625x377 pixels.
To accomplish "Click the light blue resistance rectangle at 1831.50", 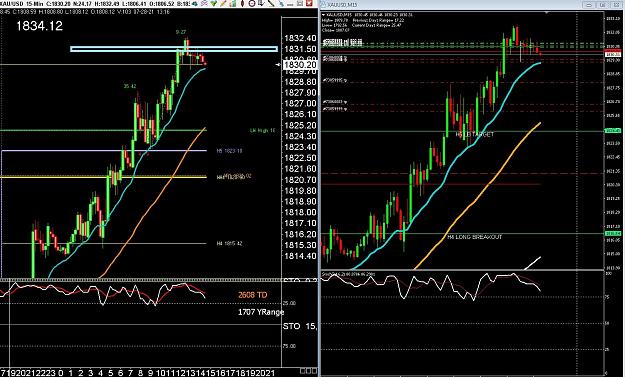I will [174, 49].
